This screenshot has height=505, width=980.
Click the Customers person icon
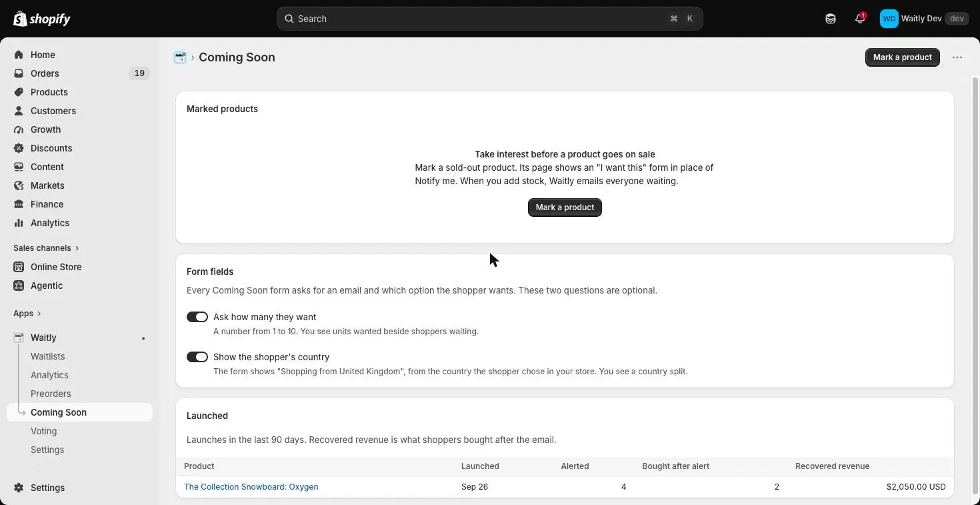click(x=19, y=111)
